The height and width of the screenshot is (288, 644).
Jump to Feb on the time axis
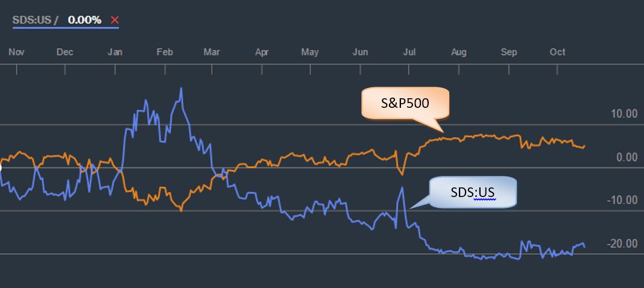click(x=165, y=52)
